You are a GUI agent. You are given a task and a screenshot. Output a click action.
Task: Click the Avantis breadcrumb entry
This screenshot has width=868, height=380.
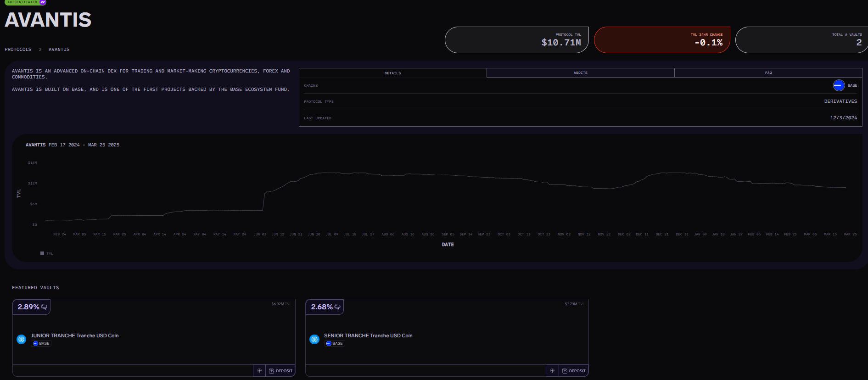[59, 49]
